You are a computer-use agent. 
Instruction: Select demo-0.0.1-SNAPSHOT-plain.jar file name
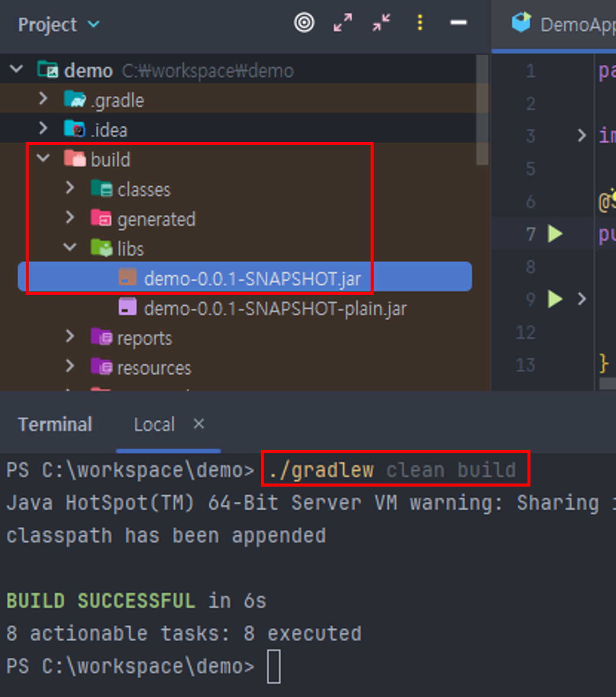275,309
